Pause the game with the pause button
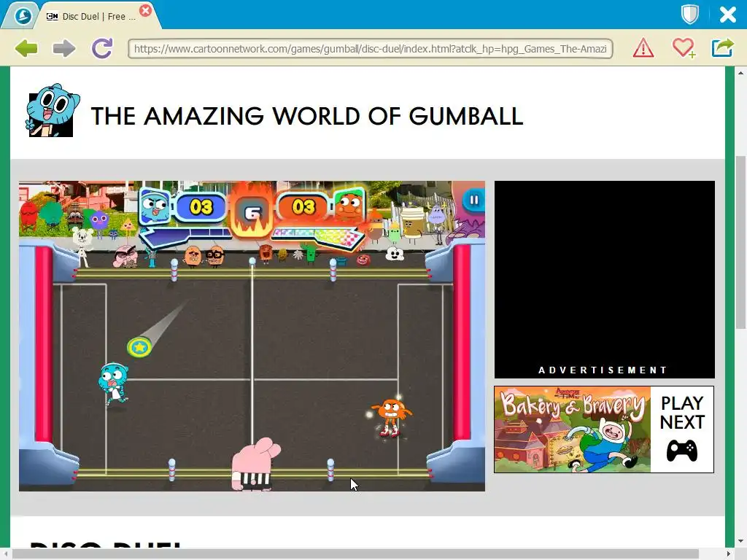This screenshot has width=747, height=560. tap(473, 200)
